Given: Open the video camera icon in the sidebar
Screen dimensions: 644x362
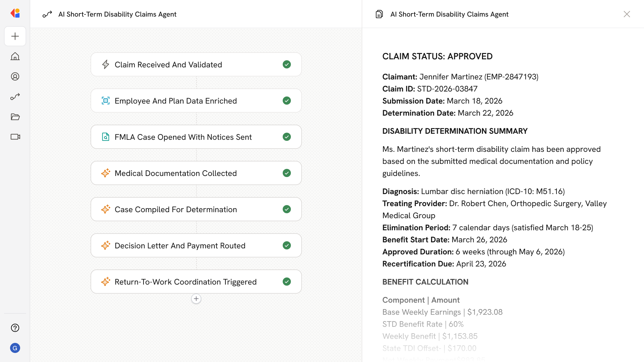Looking at the screenshot, I should point(15,137).
